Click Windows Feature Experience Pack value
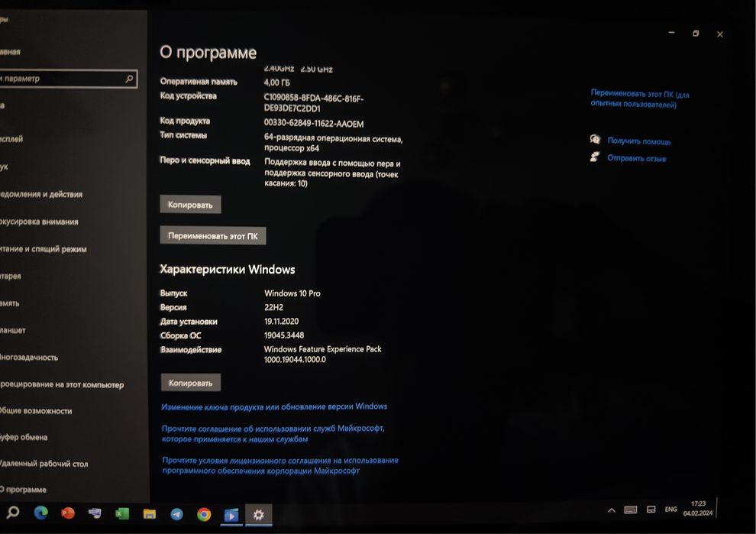 pyautogui.click(x=322, y=354)
